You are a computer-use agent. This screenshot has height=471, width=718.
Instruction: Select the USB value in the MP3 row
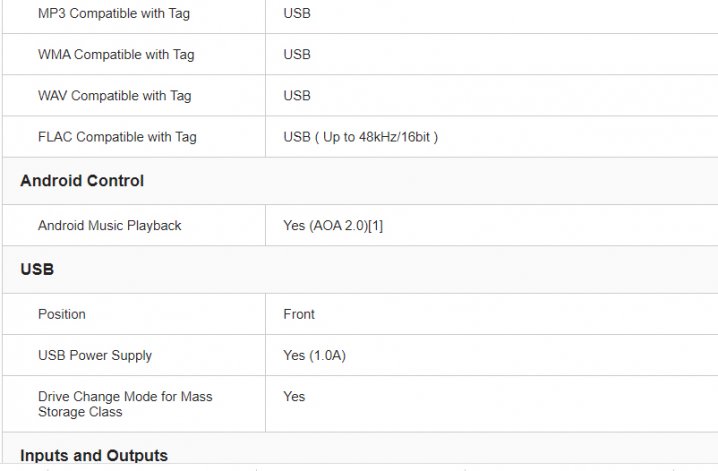(x=297, y=14)
